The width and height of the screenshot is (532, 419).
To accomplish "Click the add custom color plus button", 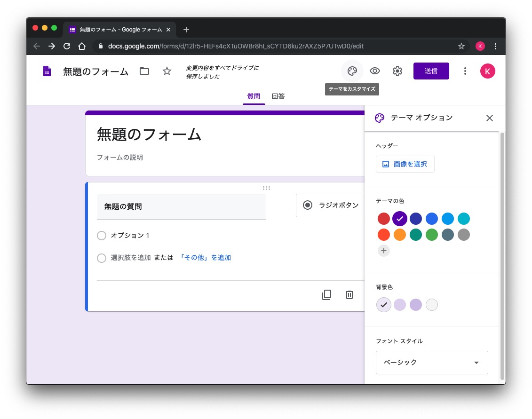I will (384, 251).
